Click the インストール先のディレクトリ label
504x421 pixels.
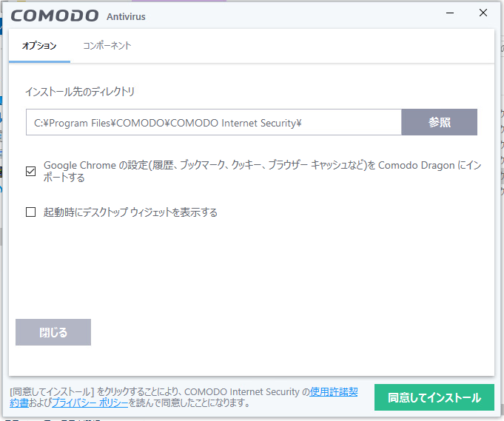tap(80, 92)
